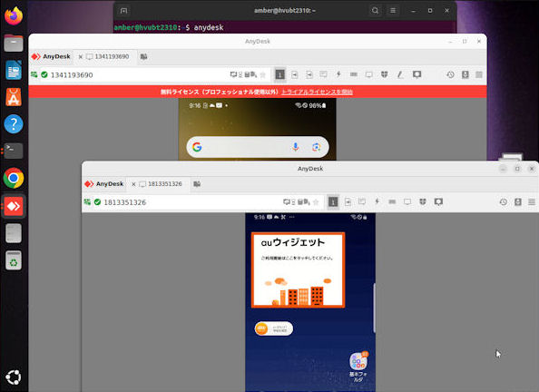This screenshot has width=539, height=392.
Task: Click favorite star in 1341193690 address bar
Action: [263, 75]
